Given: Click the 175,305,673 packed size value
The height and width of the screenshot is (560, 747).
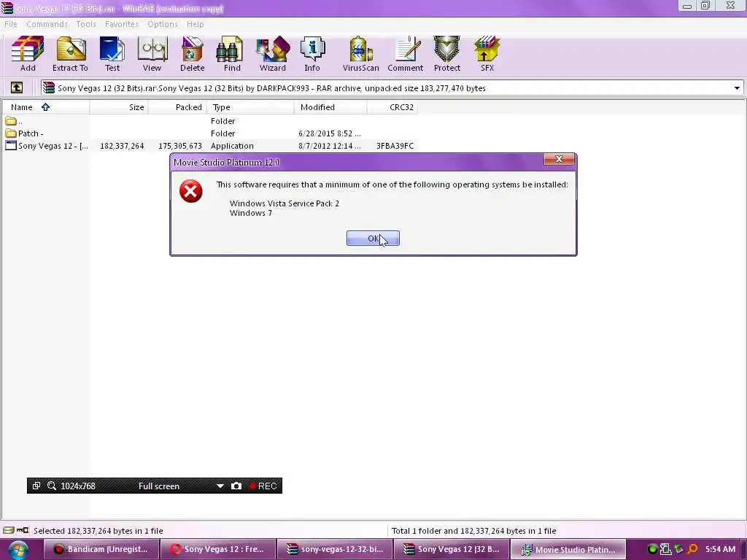Looking at the screenshot, I should (x=180, y=146).
